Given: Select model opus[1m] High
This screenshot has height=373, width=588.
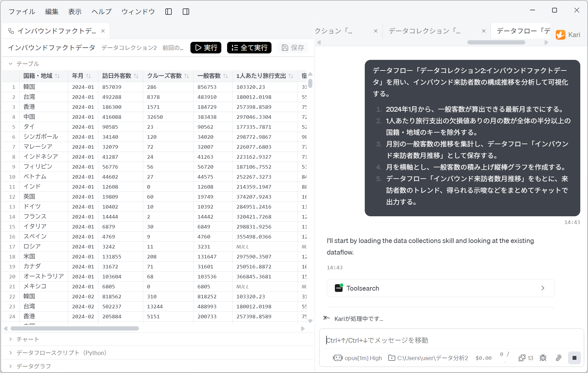Looking at the screenshot, I should pyautogui.click(x=358, y=358).
